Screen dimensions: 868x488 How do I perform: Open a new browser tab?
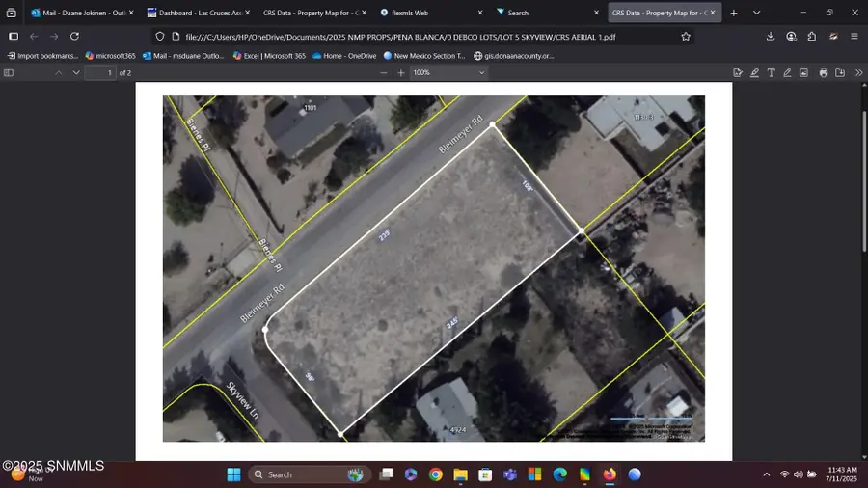[734, 13]
